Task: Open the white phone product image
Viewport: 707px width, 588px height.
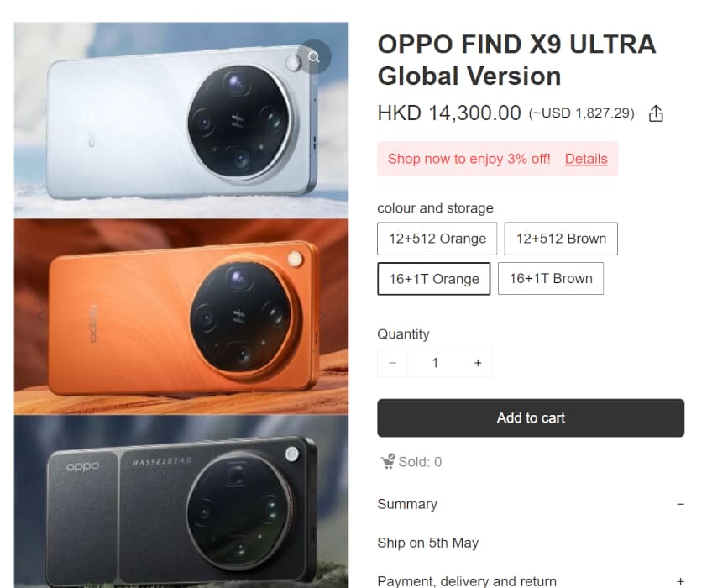Action: [181, 120]
